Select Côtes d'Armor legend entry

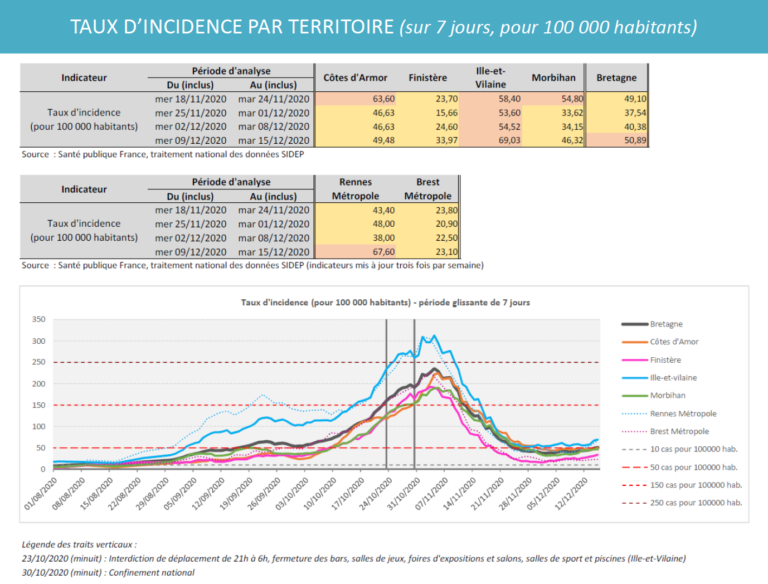pyautogui.click(x=660, y=342)
